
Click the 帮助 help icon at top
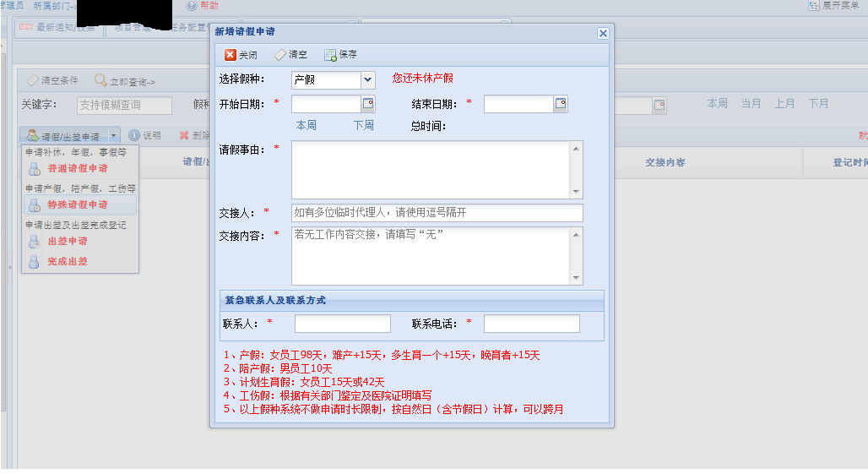(192, 6)
